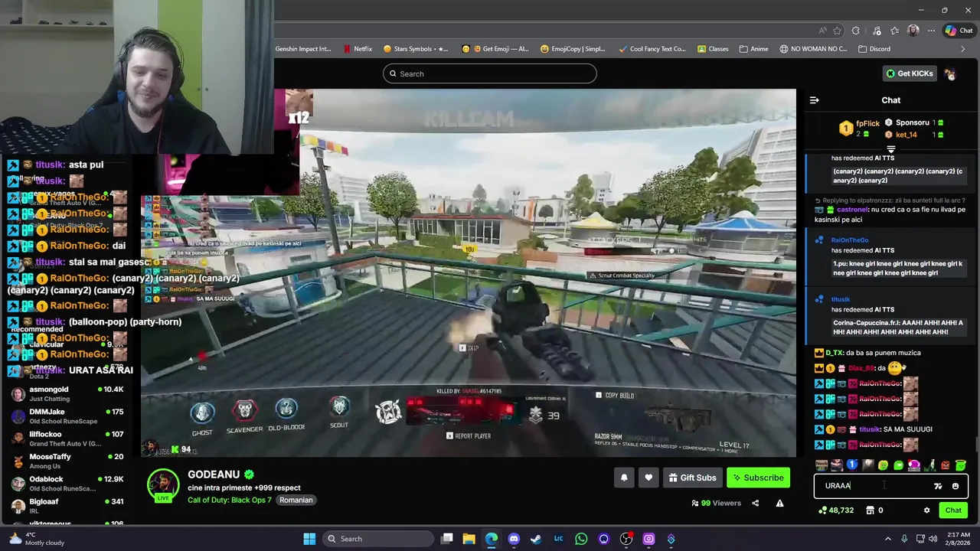Screen dimensions: 980x551
Task: Show hidden system tray icons chevron
Action: pyautogui.click(x=888, y=539)
